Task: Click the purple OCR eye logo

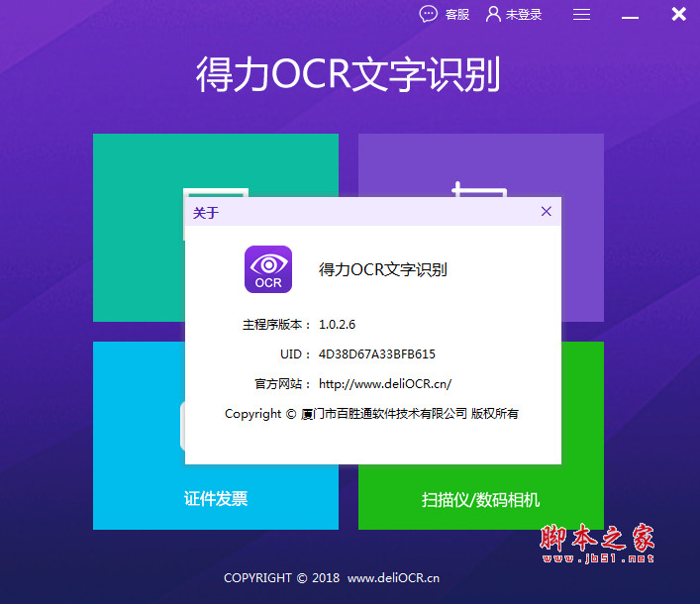Action: click(268, 269)
